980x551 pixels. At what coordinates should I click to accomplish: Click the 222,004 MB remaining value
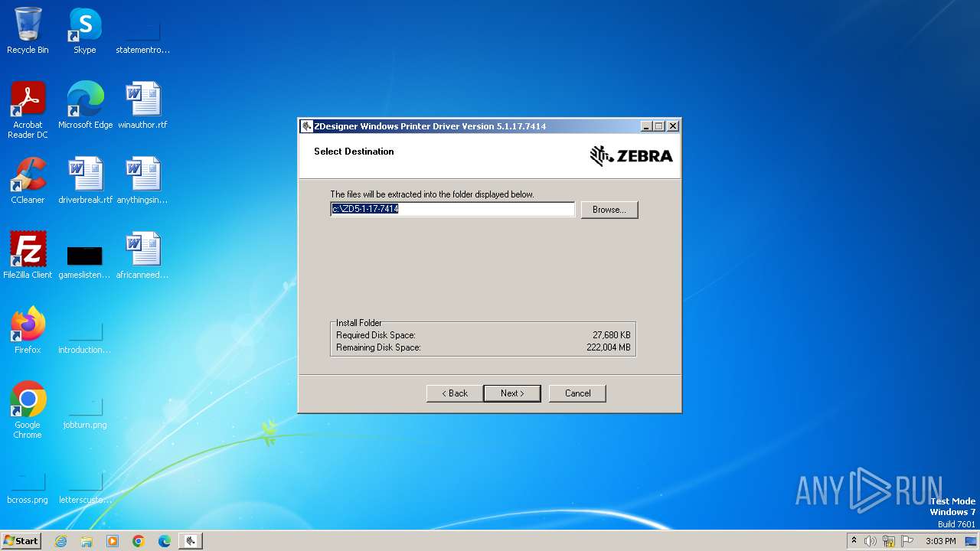tap(609, 347)
